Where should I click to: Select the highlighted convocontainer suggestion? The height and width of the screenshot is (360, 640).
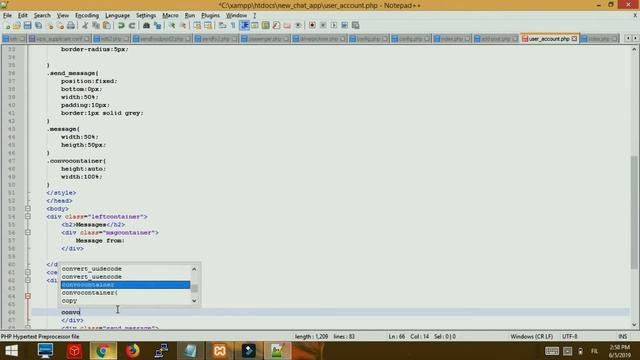point(125,284)
